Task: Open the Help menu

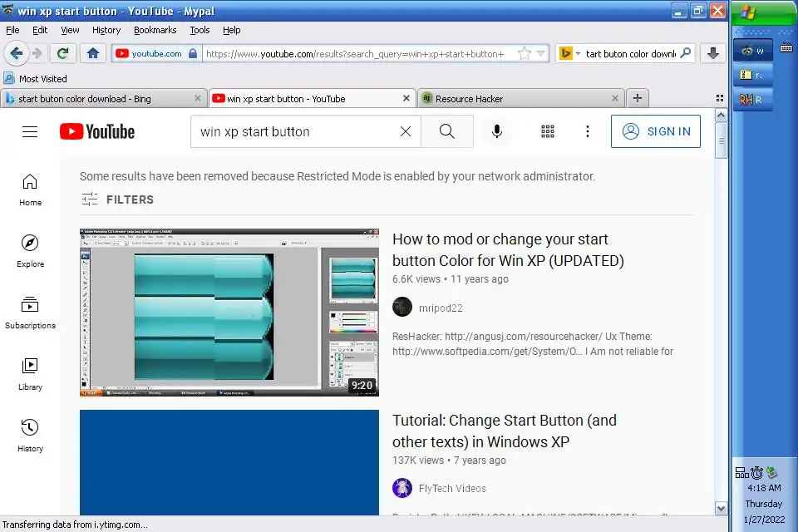Action: click(232, 30)
